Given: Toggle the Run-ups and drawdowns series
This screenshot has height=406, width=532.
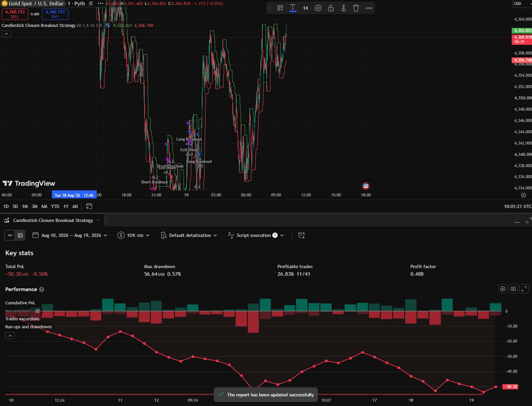Looking at the screenshot, I should click(29, 327).
